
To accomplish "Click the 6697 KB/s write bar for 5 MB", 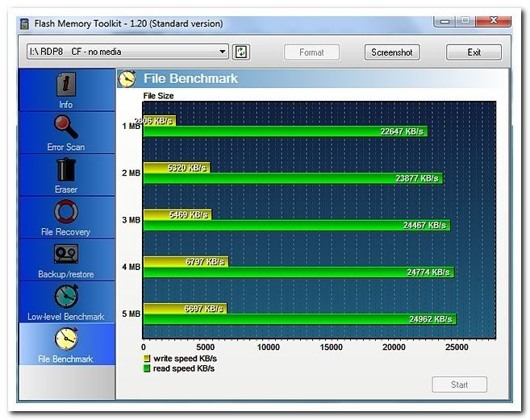I will (186, 309).
